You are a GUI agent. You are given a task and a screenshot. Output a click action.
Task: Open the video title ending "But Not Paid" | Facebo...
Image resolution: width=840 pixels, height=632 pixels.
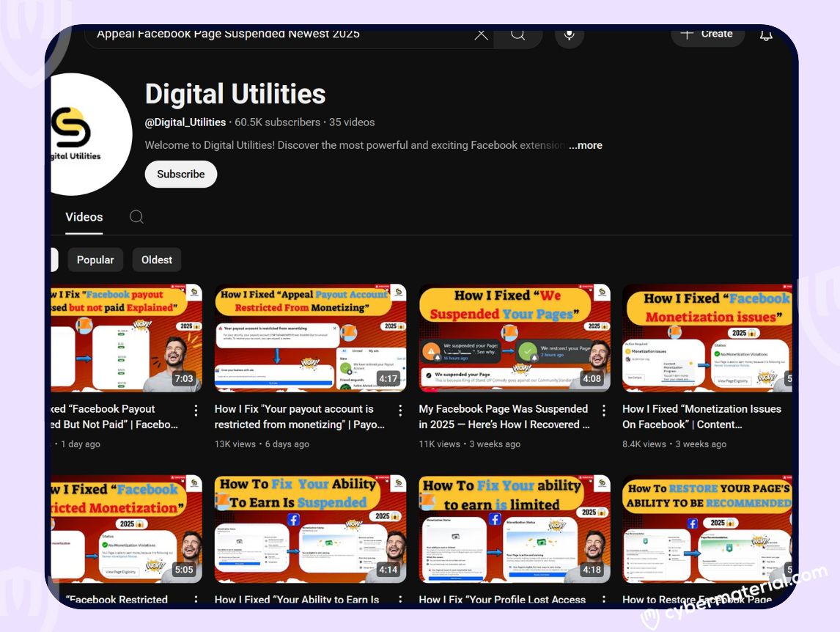point(114,416)
